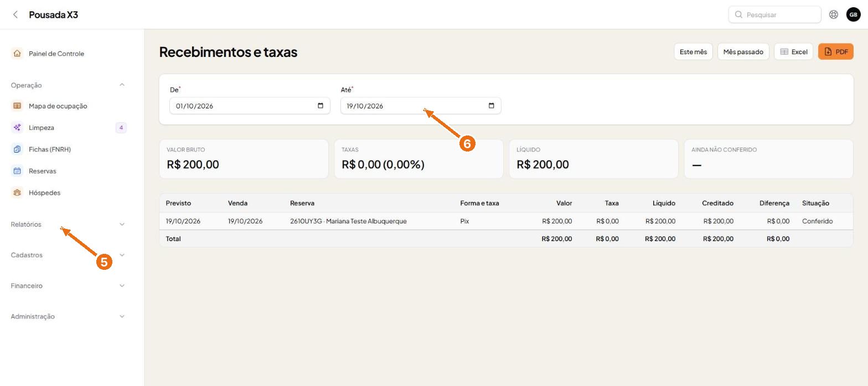Filter by Mês passado

pos(743,51)
